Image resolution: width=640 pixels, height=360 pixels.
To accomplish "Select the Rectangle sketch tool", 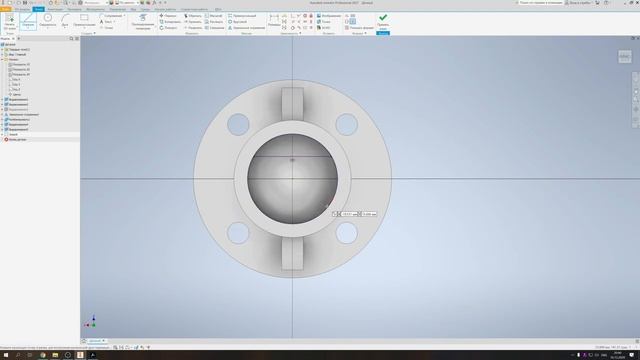I will tap(84, 21).
